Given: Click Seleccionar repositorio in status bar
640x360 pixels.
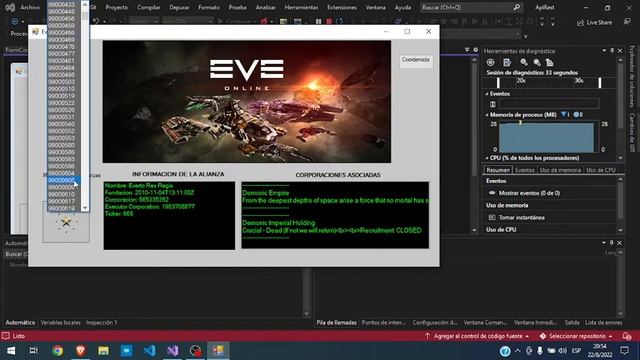Looking at the screenshot, I should coord(576,336).
